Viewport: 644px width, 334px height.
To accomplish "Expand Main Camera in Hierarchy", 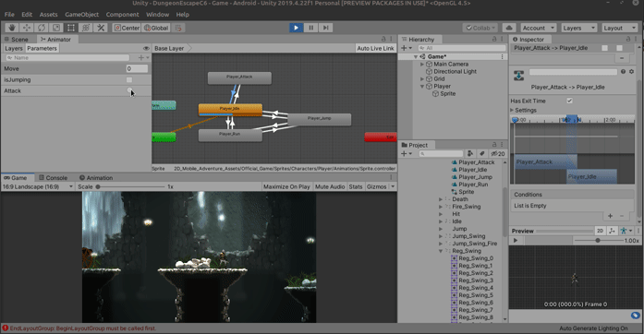I will click(x=422, y=64).
